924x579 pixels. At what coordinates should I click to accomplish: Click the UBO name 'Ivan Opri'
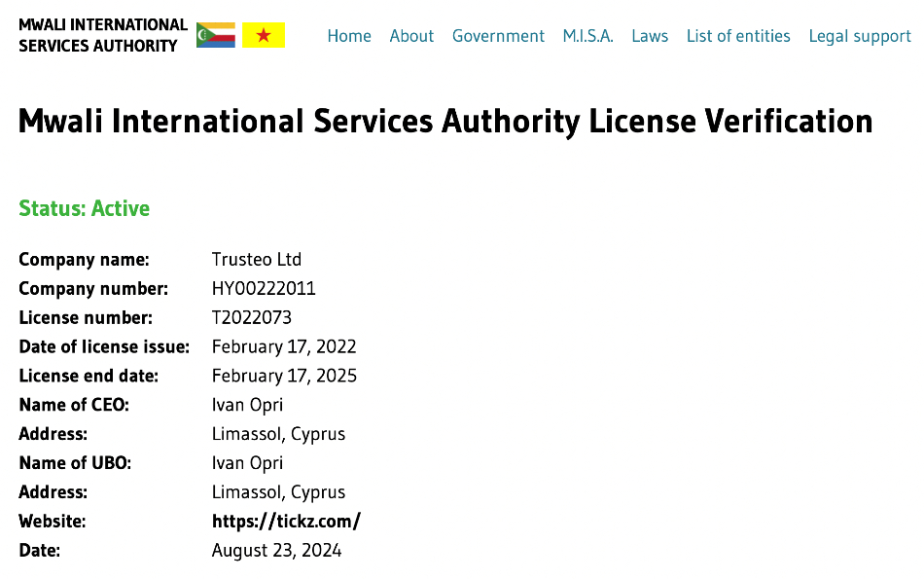coord(247,463)
